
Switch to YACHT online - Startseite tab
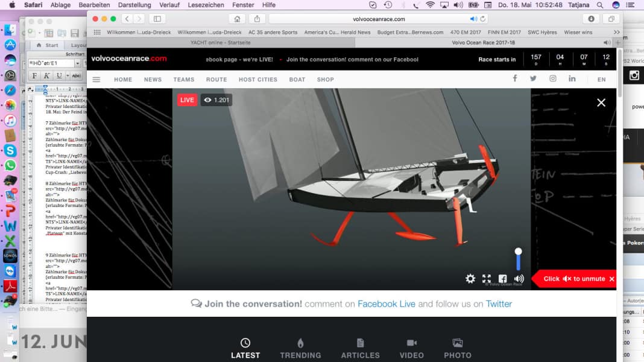tap(221, 43)
